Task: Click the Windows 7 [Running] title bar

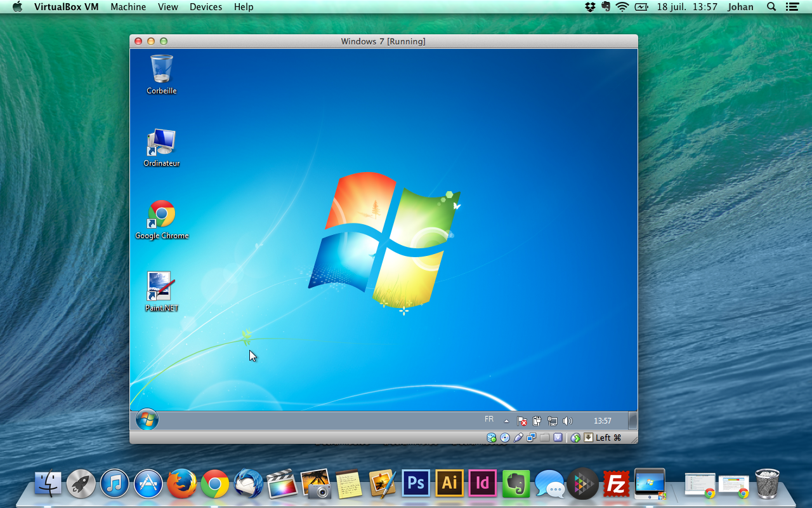Action: tap(383, 41)
